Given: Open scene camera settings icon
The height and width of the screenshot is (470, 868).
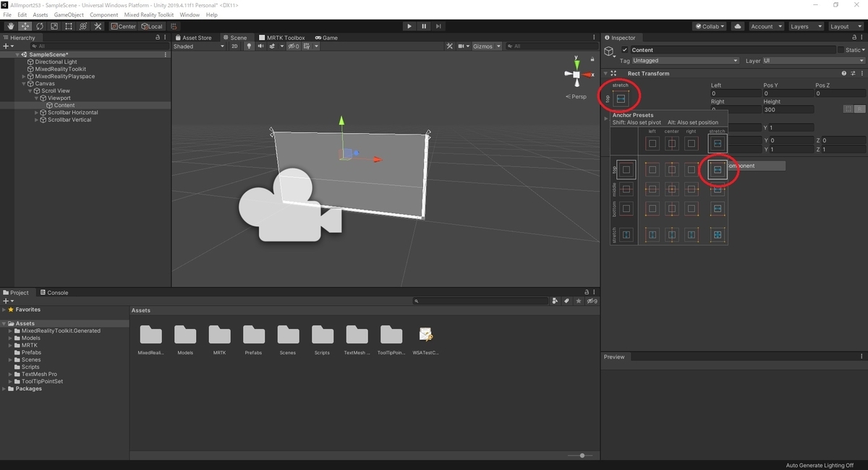Looking at the screenshot, I should 463,46.
